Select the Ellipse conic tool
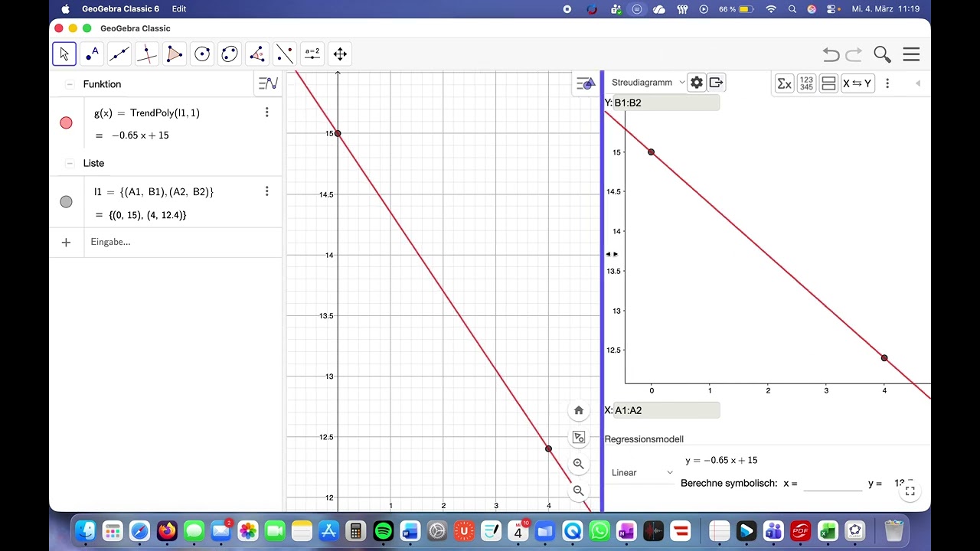The image size is (980, 551). (230, 54)
